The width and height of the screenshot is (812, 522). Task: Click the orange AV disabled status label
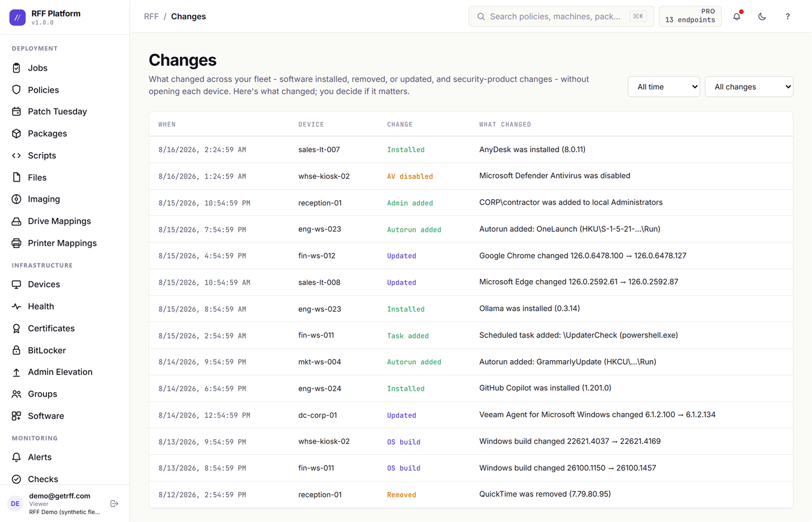[x=409, y=176]
